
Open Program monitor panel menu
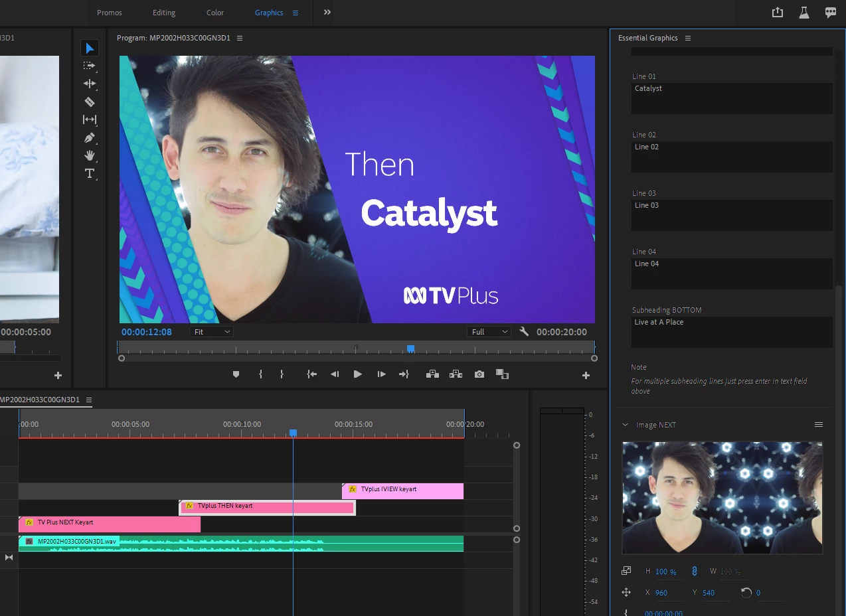tap(240, 38)
